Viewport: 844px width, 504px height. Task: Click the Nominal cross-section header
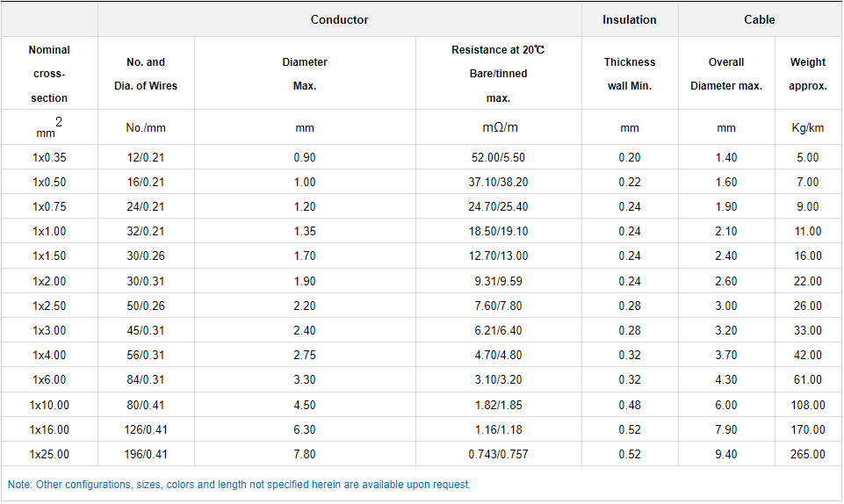pos(49,74)
